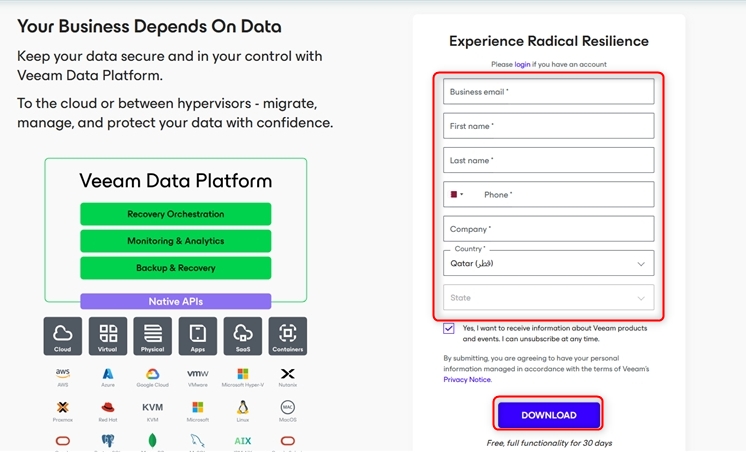The image size is (746, 452).
Task: Follow the login link
Action: tap(522, 64)
